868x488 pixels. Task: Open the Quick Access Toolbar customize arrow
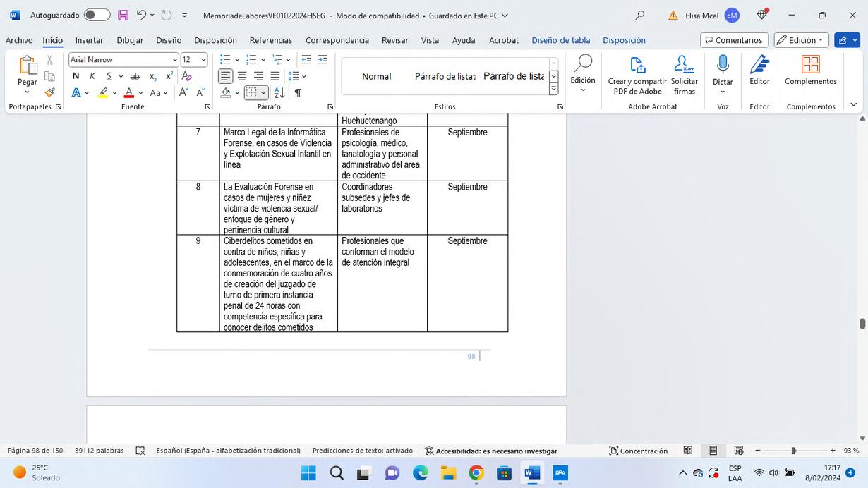pos(185,15)
